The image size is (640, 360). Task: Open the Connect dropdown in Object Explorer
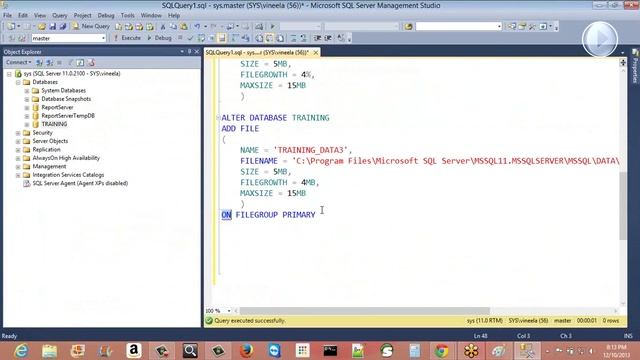(x=18, y=62)
